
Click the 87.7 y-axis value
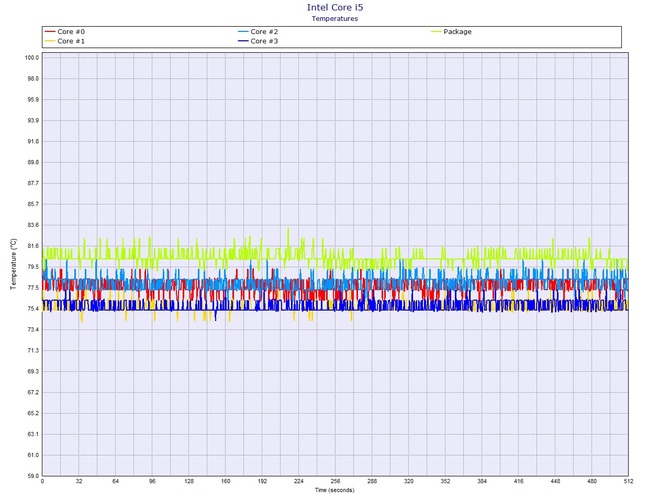click(33, 183)
